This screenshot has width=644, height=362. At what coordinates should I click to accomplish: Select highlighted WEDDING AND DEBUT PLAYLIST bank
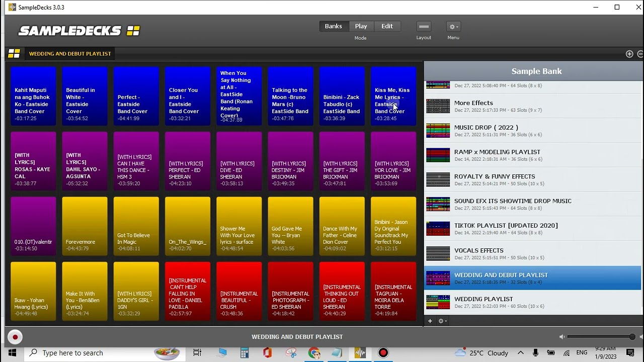click(533, 278)
